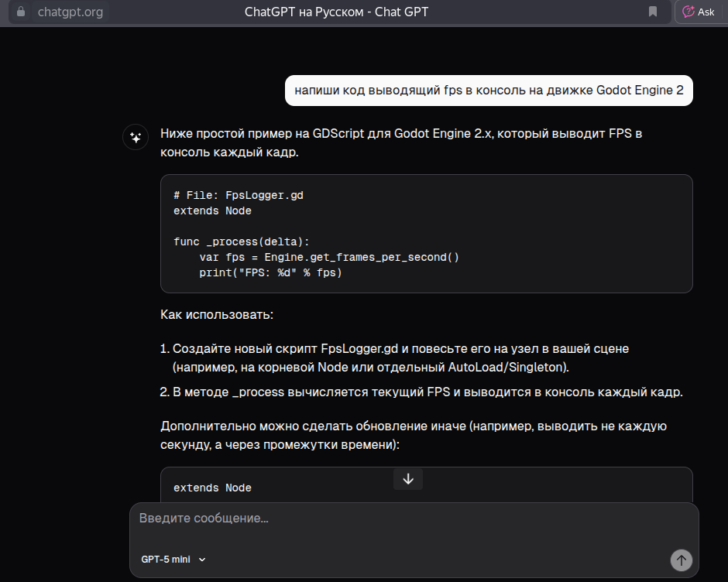Viewport: 728px width, 582px height.
Task: Click the sparkle assistant avatar icon
Action: [136, 137]
